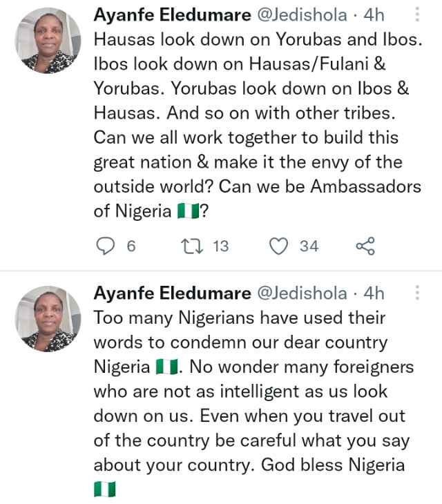
Task: Click the share icon under the Hausas tweet
Action: click(365, 246)
